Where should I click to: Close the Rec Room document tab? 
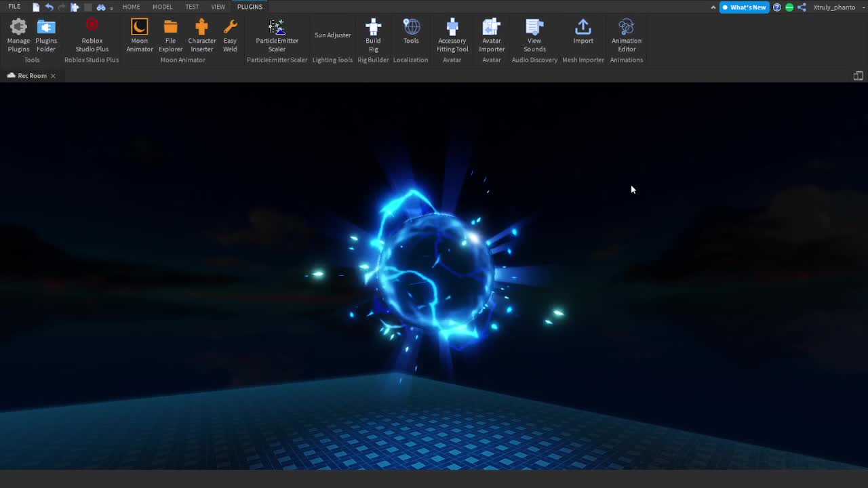click(53, 76)
